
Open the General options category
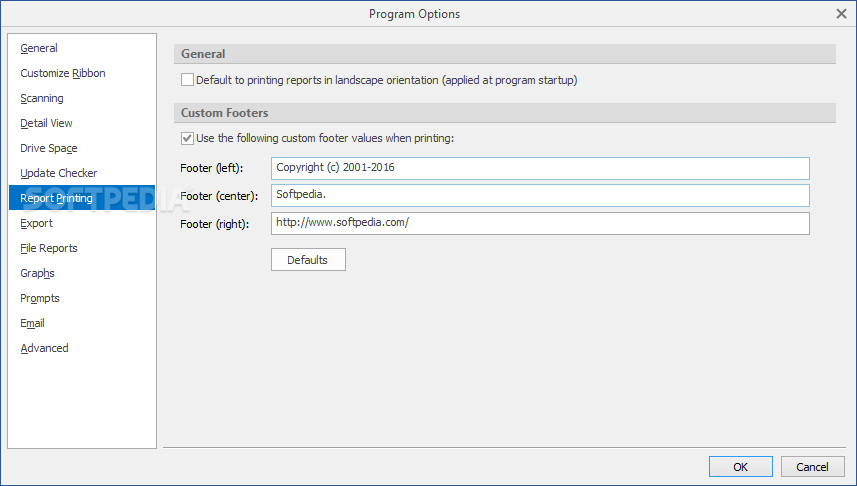tap(39, 48)
